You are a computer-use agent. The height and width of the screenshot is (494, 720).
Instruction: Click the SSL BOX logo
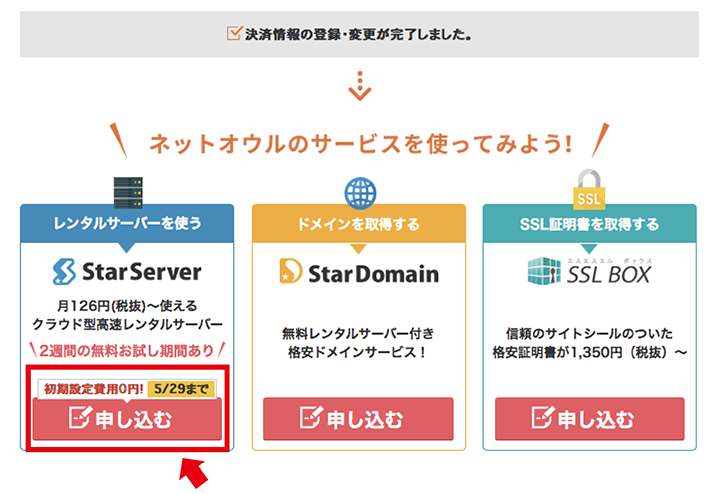point(590,271)
